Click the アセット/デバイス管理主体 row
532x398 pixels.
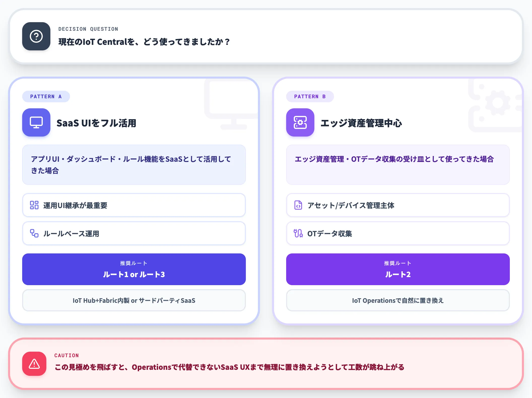[398, 205]
